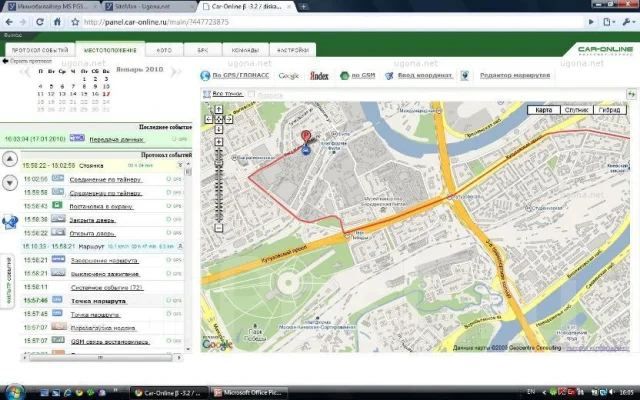Screen dimensions: 640x400
Task: Zoom the map out with the minus button
Action: 219,228
